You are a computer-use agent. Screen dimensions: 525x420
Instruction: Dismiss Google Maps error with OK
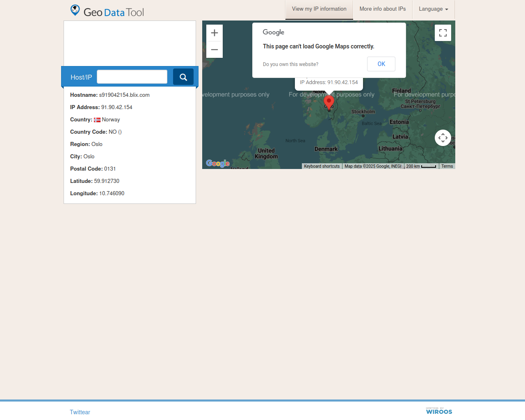pos(381,64)
